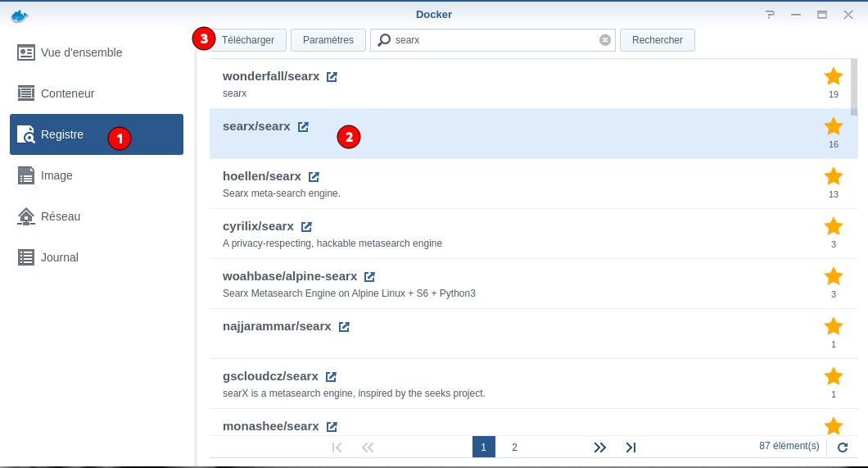Refresh the registry results list
This screenshot has height=468, width=868.
[x=842, y=448]
